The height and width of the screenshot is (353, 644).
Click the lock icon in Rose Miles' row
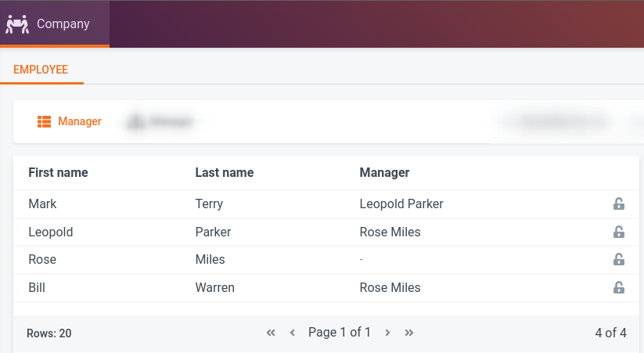pyautogui.click(x=618, y=260)
